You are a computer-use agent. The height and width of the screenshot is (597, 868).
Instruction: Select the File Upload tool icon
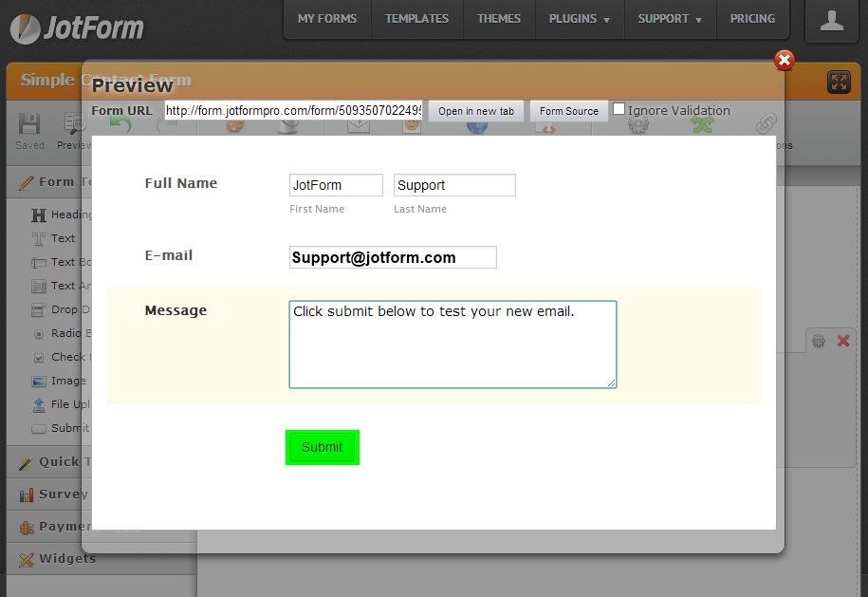click(39, 405)
